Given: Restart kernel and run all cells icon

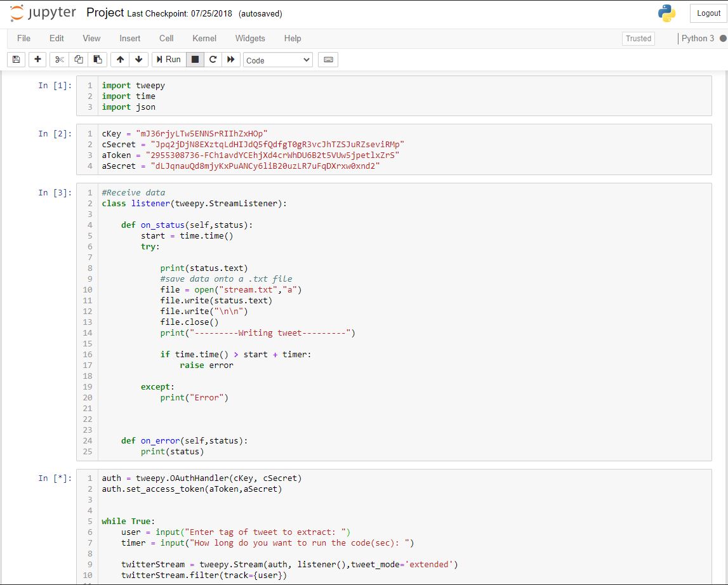Looking at the screenshot, I should click(x=231, y=60).
